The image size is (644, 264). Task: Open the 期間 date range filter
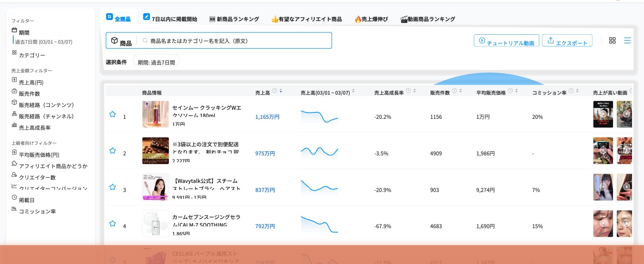[x=24, y=32]
